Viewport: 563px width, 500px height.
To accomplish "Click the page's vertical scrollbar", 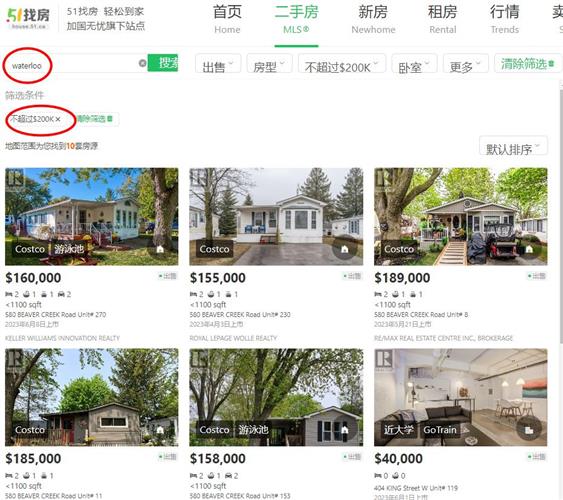I will (561, 215).
